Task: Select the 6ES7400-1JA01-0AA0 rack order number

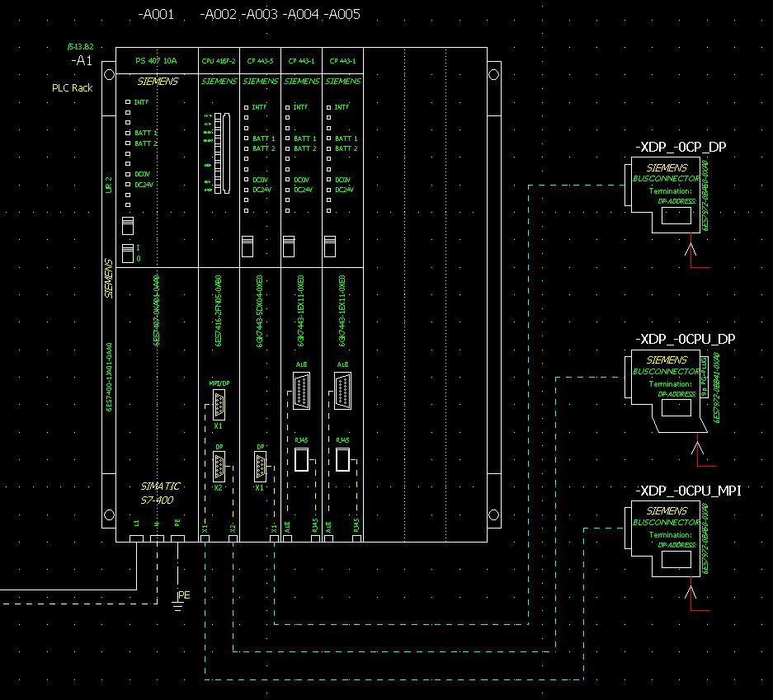Action: [x=109, y=377]
